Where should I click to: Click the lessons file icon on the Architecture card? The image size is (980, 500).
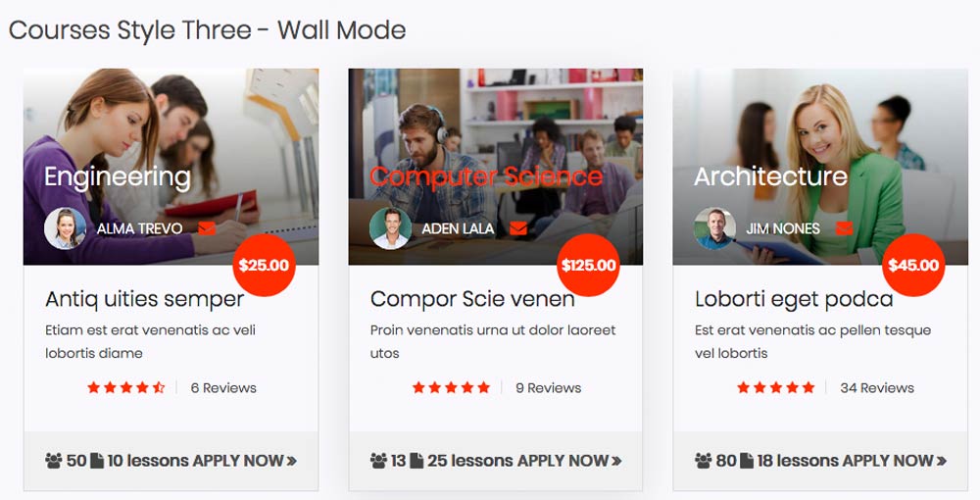(x=747, y=460)
